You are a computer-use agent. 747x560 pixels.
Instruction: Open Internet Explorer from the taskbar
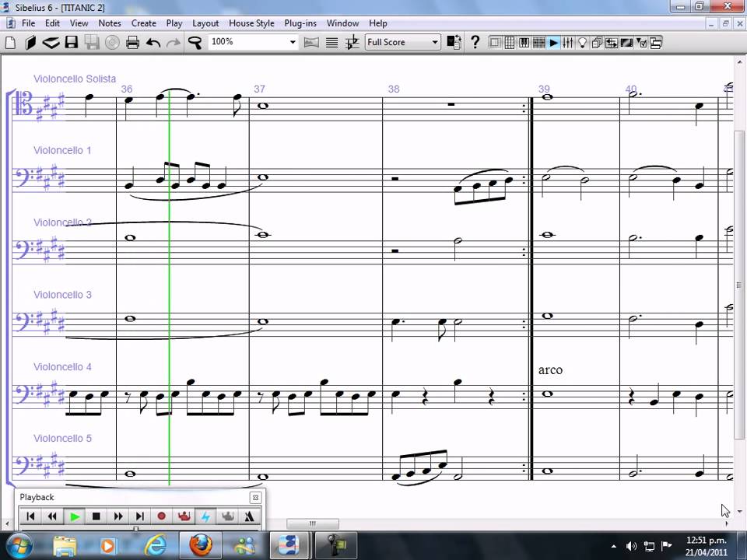point(156,546)
